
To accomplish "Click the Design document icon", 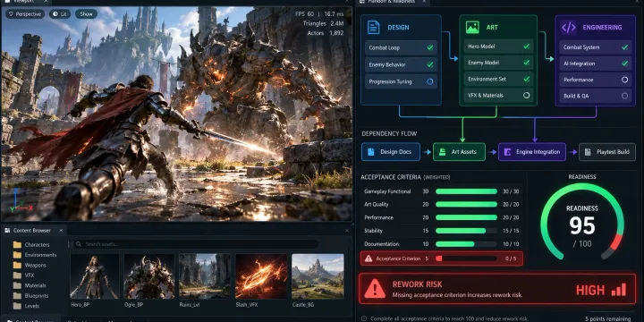I will point(373,28).
